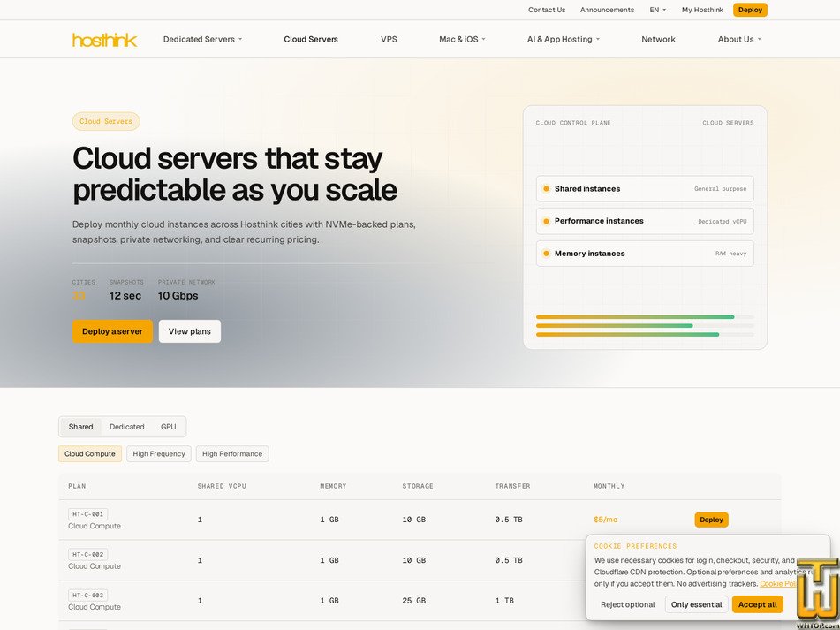The height and width of the screenshot is (630, 840).
Task: Open the Cloud Servers nav item
Action: tap(311, 39)
